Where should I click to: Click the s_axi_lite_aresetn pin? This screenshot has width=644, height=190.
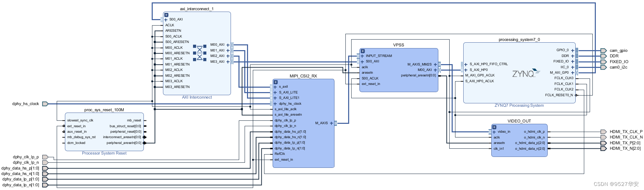(x=288, y=115)
